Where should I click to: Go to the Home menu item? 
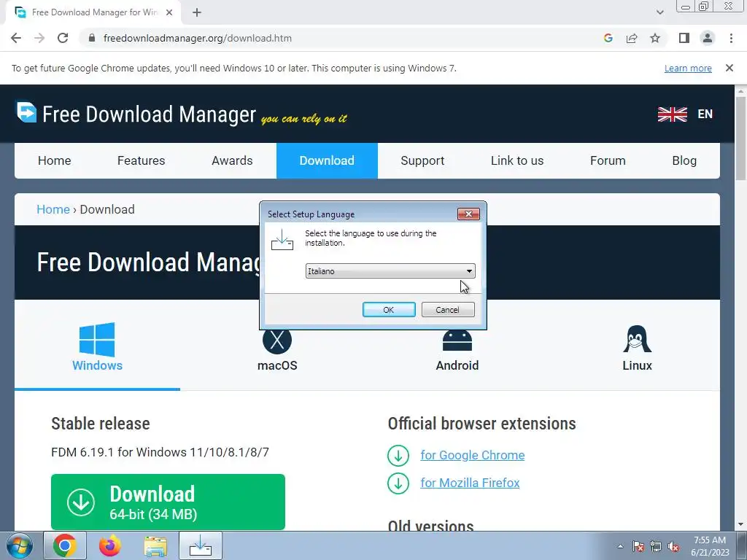tap(54, 160)
